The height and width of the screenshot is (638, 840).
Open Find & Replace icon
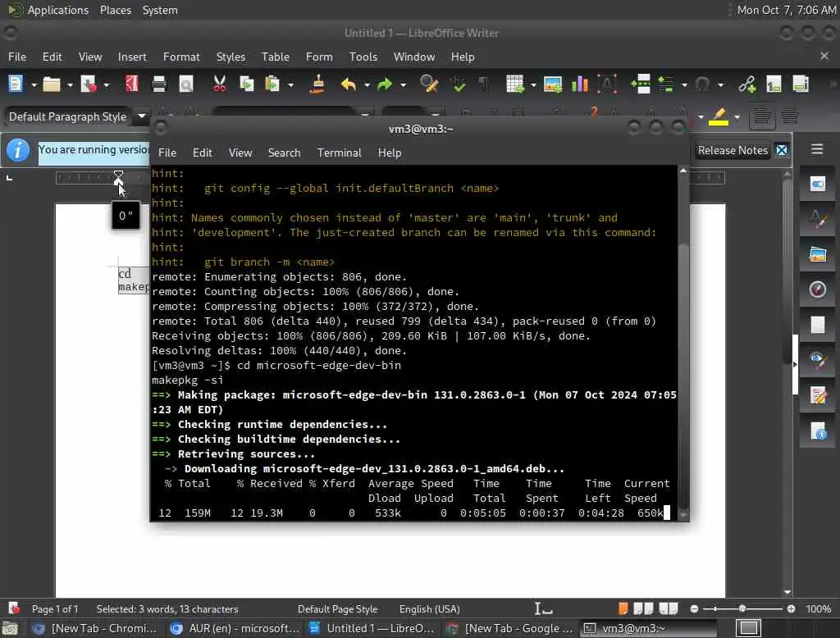pyautogui.click(x=429, y=84)
